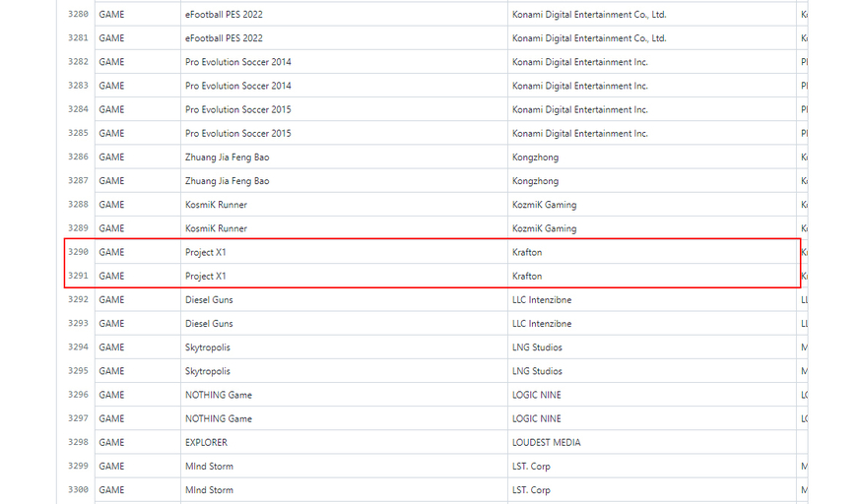Select 'KosmiK Runner' in row 3289
The height and width of the screenshot is (504, 862).
coord(216,228)
